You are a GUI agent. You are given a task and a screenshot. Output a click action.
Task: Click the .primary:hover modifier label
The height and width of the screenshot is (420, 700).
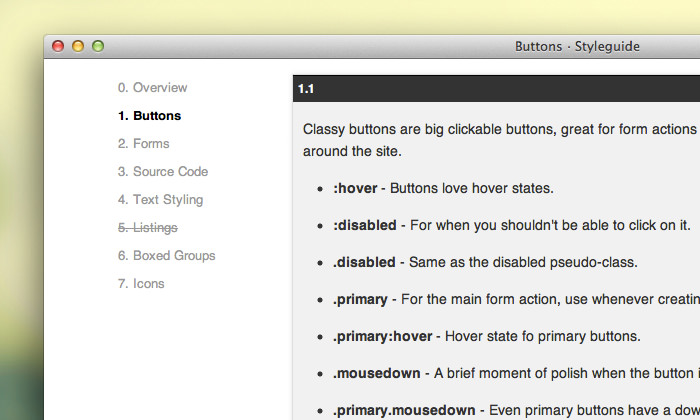pyautogui.click(x=382, y=337)
